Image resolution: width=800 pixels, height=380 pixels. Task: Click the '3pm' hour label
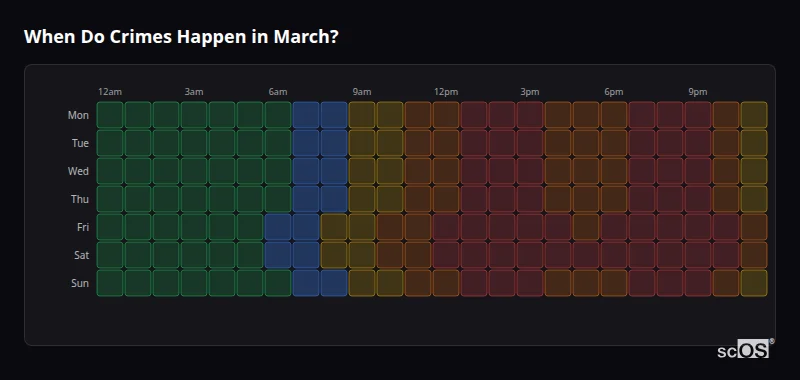click(x=530, y=92)
